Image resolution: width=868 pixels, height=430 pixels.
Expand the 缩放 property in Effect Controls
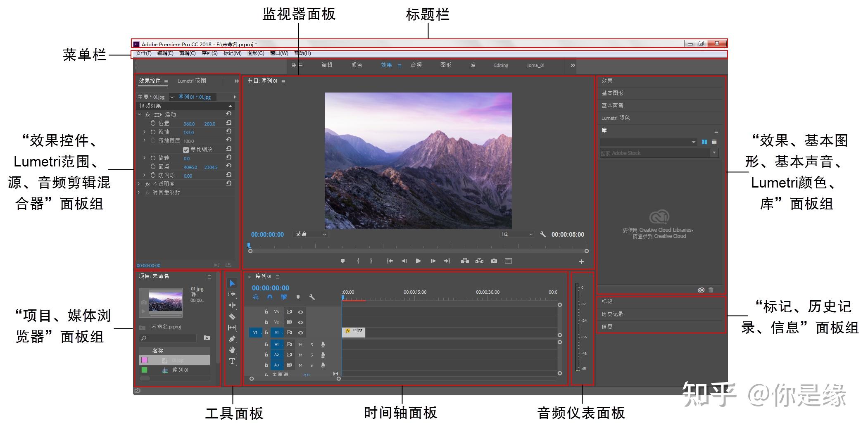coord(144,132)
